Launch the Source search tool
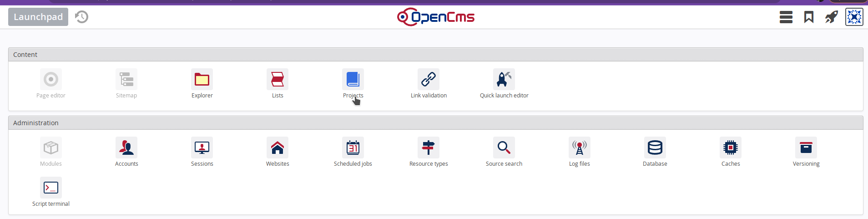 pos(504,148)
